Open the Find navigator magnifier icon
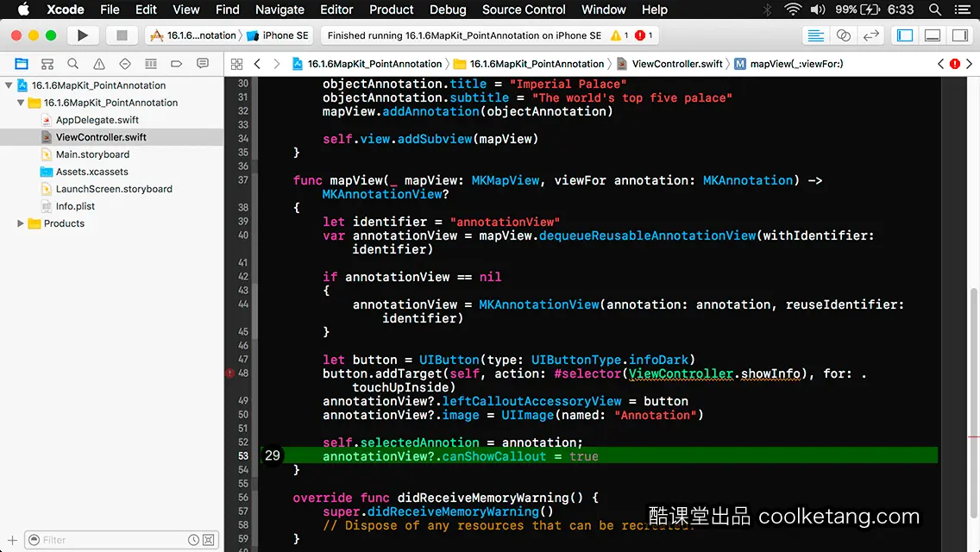 point(72,64)
